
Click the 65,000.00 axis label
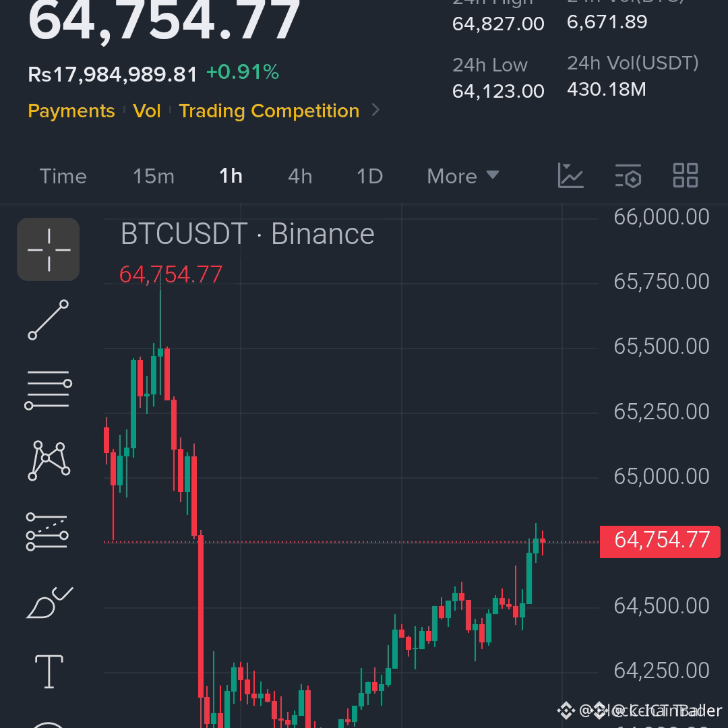click(x=662, y=477)
